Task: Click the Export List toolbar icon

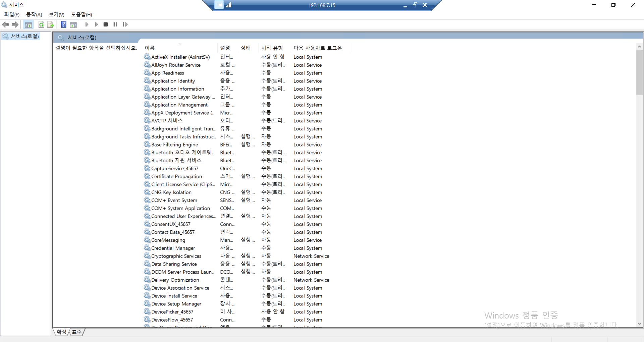Action: [x=51, y=24]
